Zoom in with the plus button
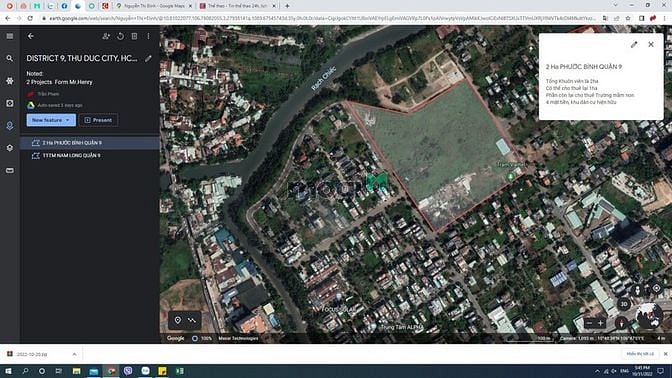This screenshot has width=672, height=378. [600, 323]
